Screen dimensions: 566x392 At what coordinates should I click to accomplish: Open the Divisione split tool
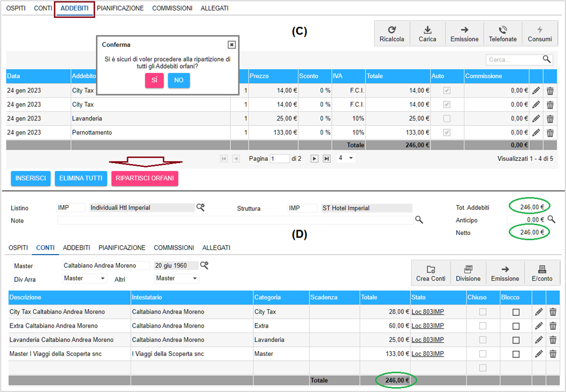(468, 273)
